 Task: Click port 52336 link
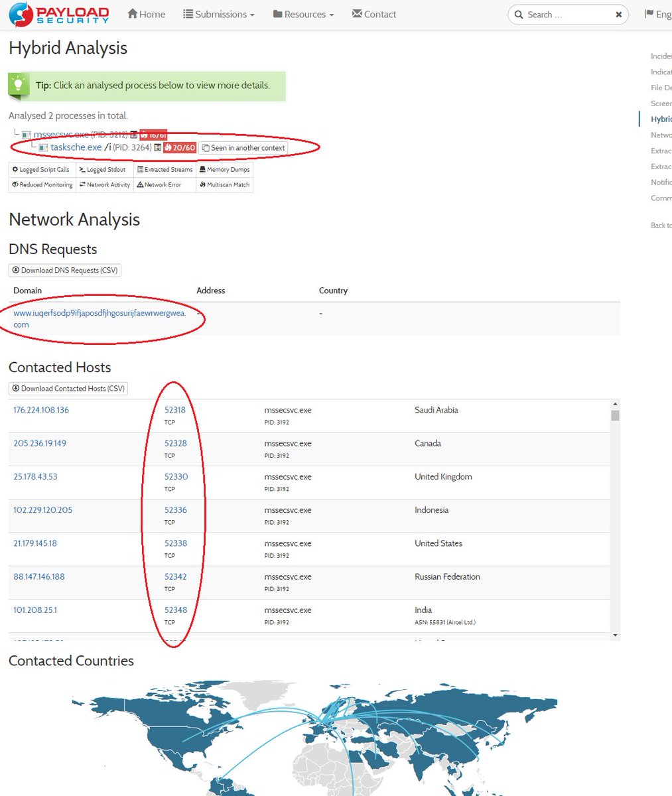[176, 510]
